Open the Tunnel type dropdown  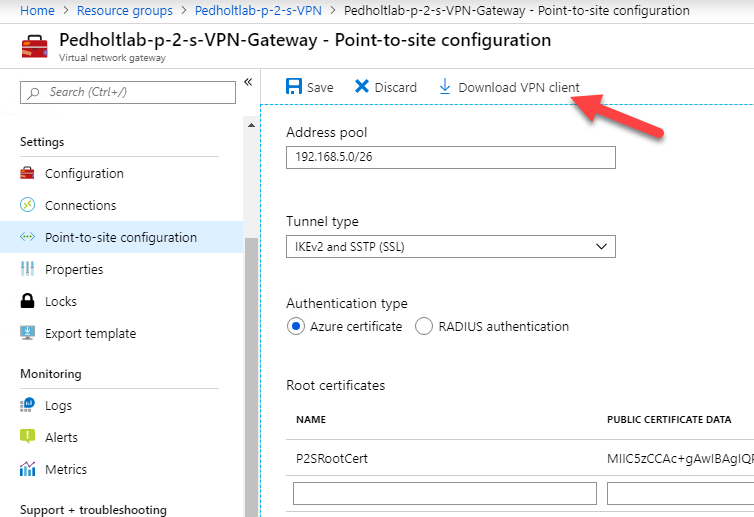pyautogui.click(x=451, y=246)
